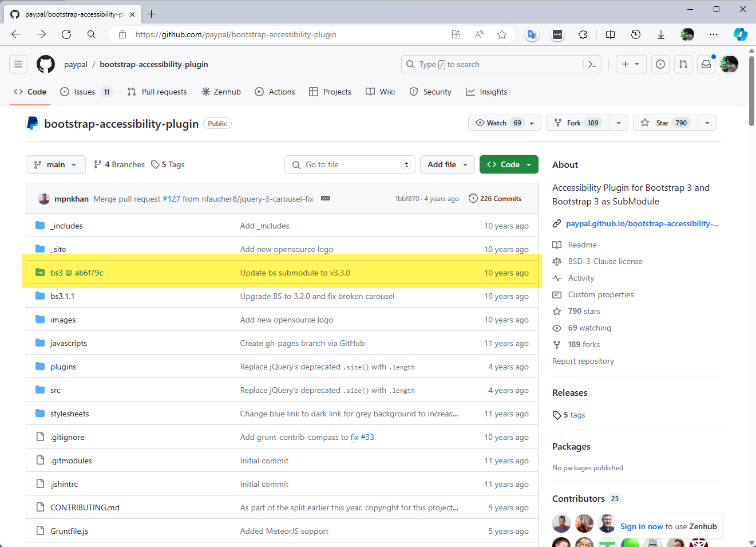Open the browser extensions puzzle icon
Image resolution: width=756 pixels, height=547 pixels.
click(x=583, y=34)
